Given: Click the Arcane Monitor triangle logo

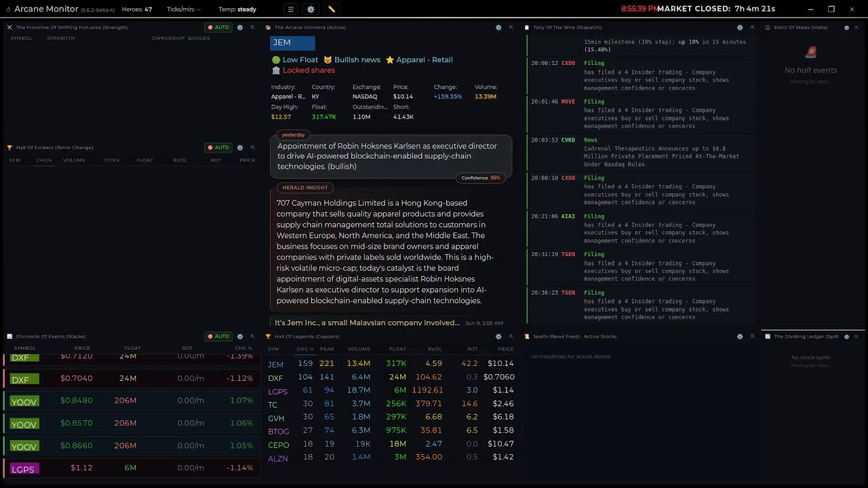Looking at the screenshot, I should point(8,9).
